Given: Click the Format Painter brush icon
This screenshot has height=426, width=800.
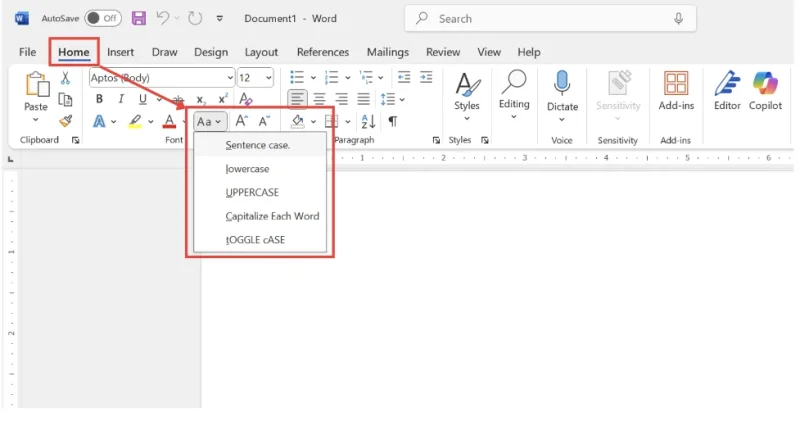Looking at the screenshot, I should tap(65, 121).
